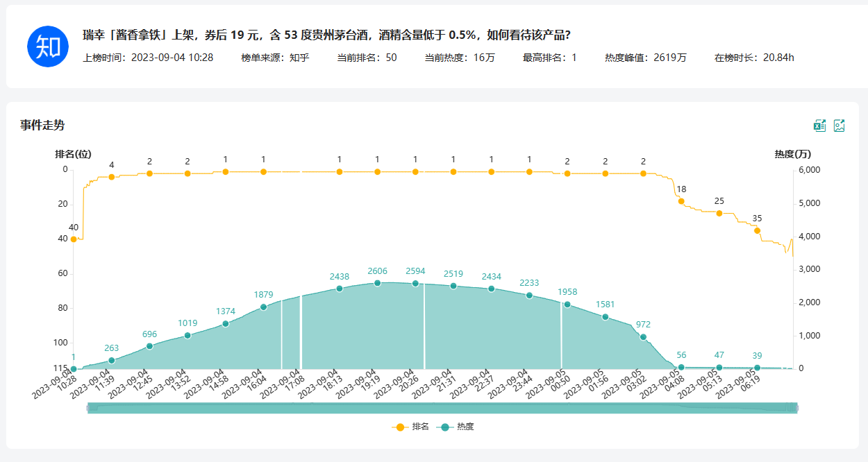Click the heat data point labeled 972
Image resolution: width=868 pixels, height=462 pixels.
pyautogui.click(x=643, y=337)
